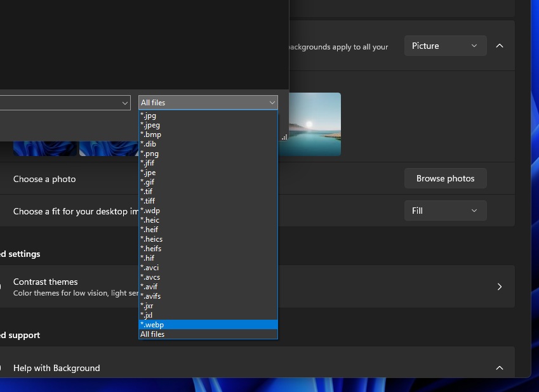Viewport: 539px width, 392px height.
Task: Select the *.png file type
Action: (x=150, y=154)
